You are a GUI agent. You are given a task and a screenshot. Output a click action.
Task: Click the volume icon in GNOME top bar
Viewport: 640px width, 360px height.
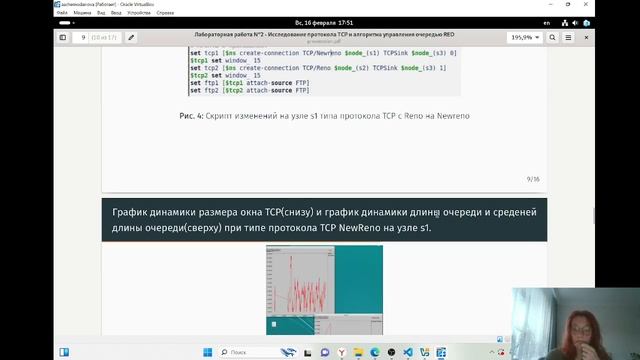(575, 23)
